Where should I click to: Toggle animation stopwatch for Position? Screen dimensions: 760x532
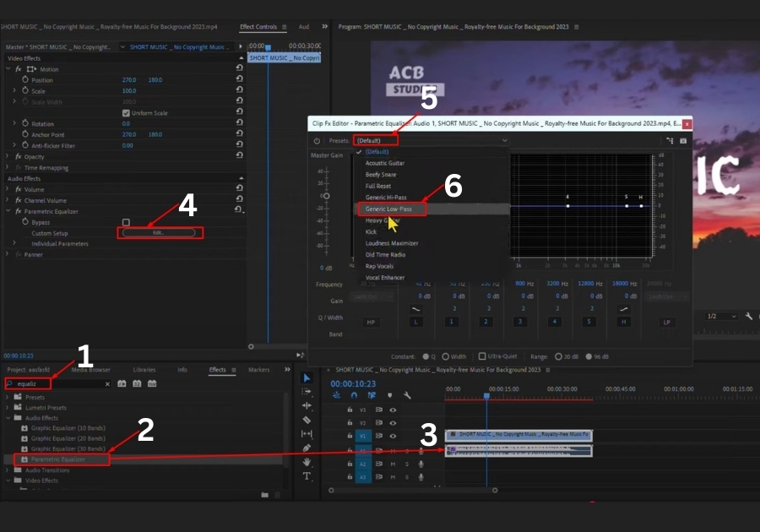tap(25, 79)
